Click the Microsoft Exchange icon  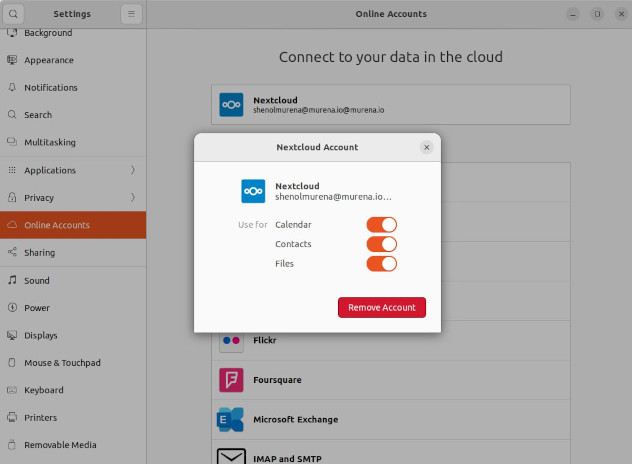pos(231,419)
